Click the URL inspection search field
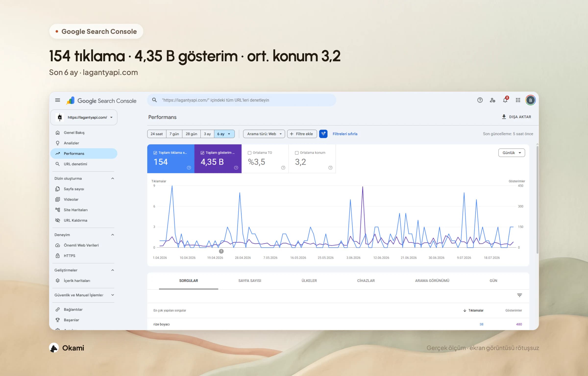Viewport: 588px width, 376px height. [241, 100]
